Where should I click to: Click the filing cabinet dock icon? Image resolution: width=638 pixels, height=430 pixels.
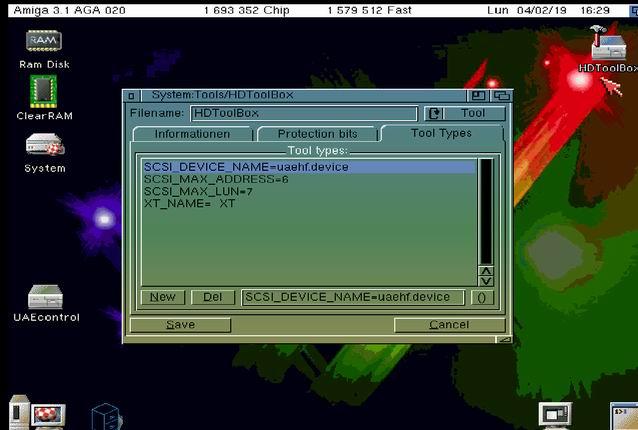106,417
